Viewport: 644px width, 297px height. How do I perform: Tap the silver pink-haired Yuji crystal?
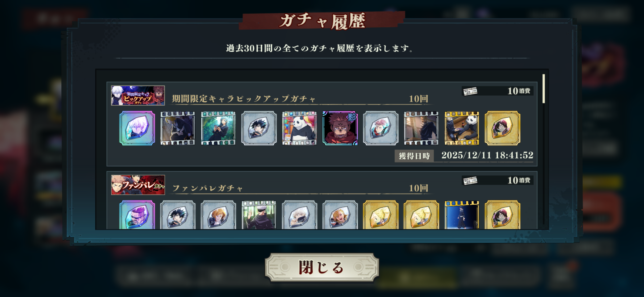381,128
